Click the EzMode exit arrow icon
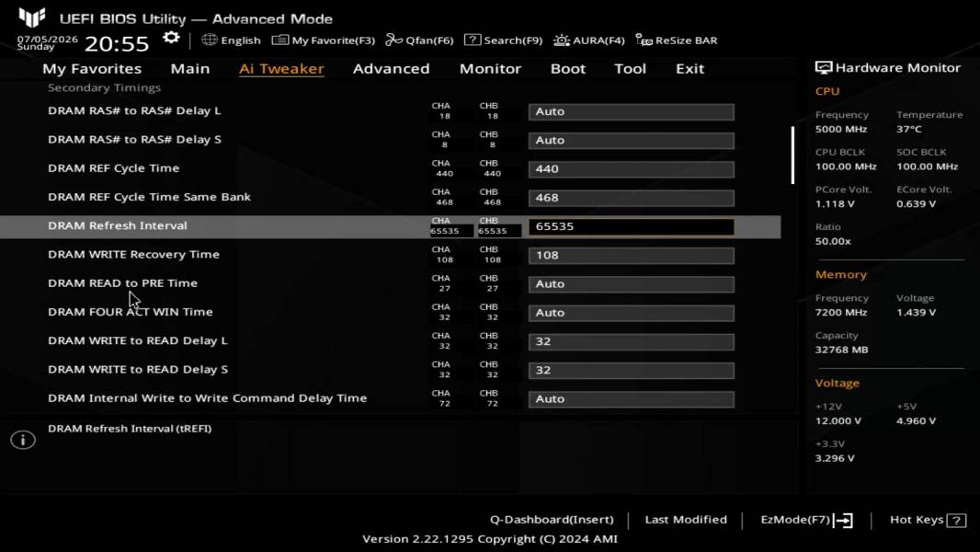This screenshot has height=552, width=980. click(x=843, y=520)
